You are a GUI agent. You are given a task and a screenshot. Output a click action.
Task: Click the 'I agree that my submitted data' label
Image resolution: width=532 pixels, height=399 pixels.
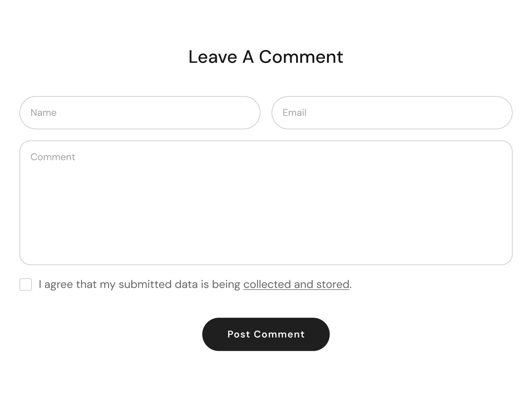[x=139, y=284]
